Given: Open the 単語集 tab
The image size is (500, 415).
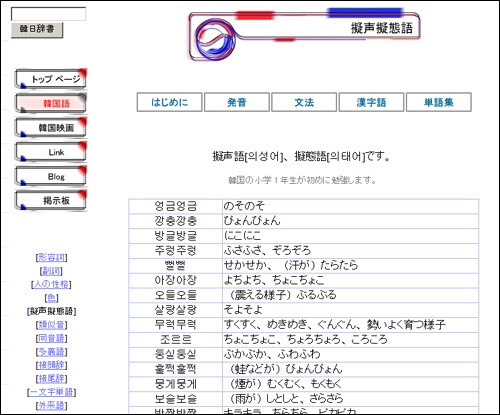Looking at the screenshot, I should point(439,102).
